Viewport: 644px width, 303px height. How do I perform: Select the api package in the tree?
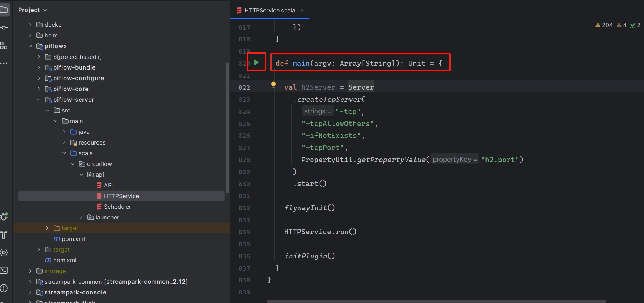(100, 175)
